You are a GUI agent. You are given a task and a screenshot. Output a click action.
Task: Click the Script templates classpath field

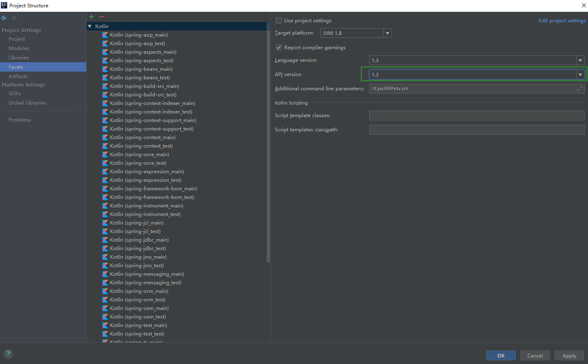(477, 130)
